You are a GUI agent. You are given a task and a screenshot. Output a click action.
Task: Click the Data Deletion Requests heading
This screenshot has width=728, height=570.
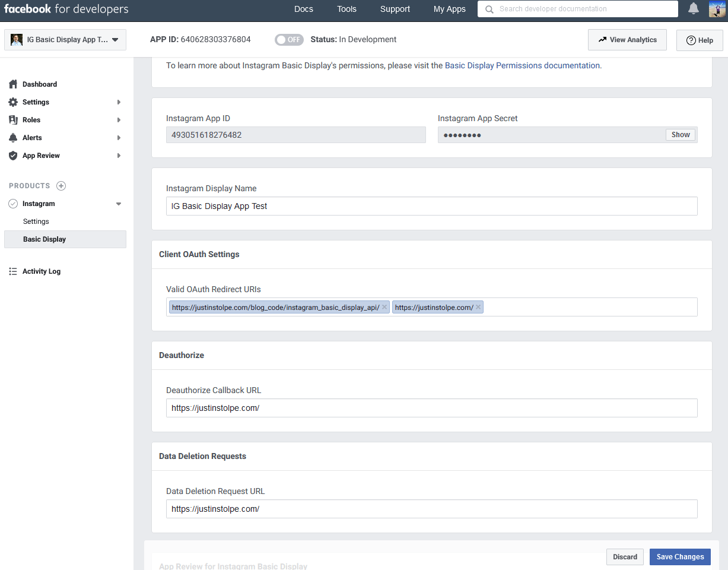202,456
